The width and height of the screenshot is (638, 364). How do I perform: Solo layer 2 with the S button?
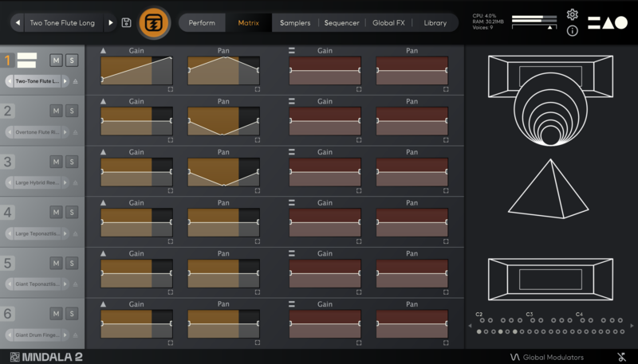point(71,111)
